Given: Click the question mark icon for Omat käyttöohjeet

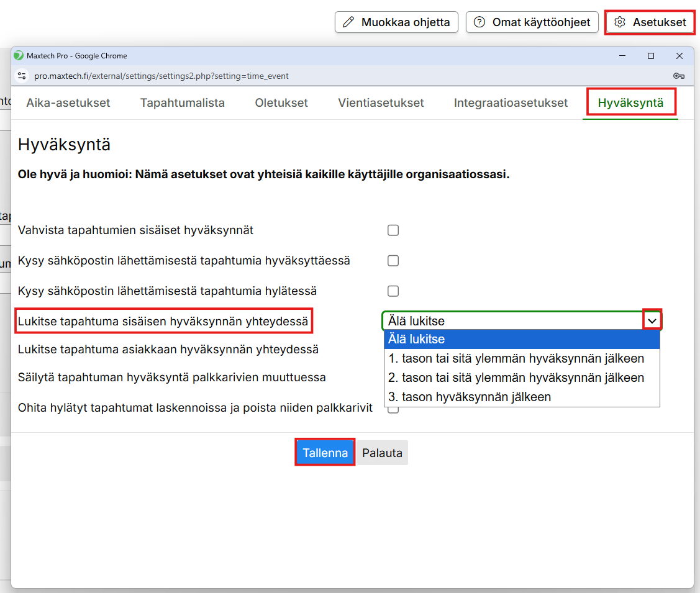Looking at the screenshot, I should coord(479,22).
